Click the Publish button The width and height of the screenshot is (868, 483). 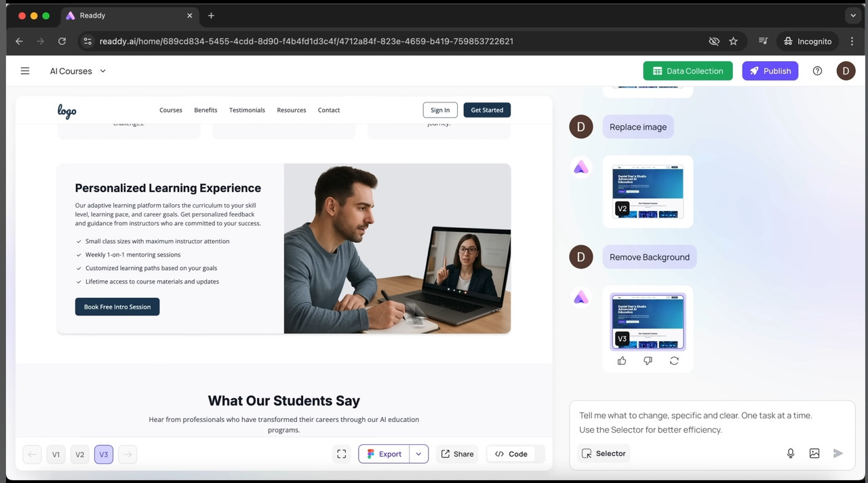point(770,71)
